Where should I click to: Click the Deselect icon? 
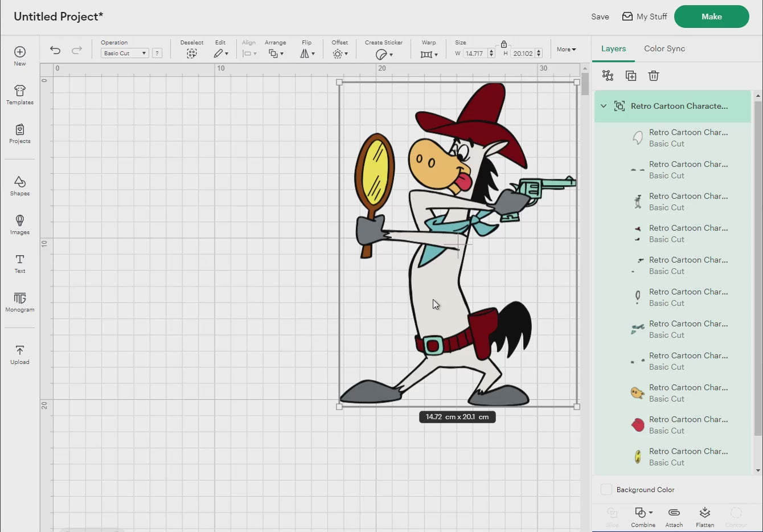pyautogui.click(x=192, y=54)
